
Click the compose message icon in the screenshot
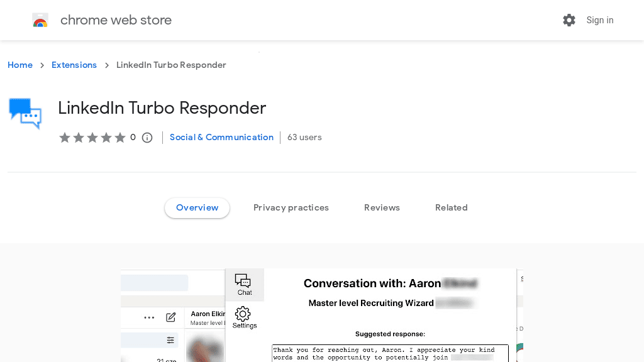click(170, 317)
